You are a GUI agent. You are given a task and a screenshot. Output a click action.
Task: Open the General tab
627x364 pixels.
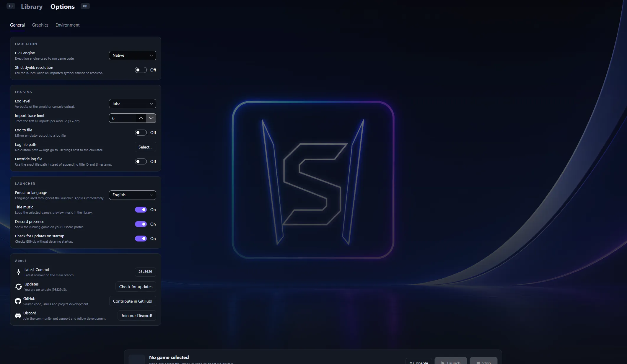click(x=17, y=25)
